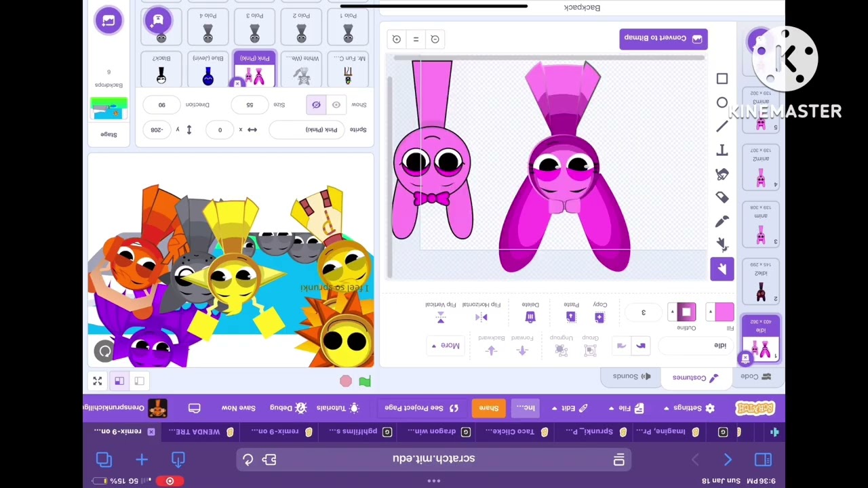Select the Circle tool in paint editor

click(722, 103)
